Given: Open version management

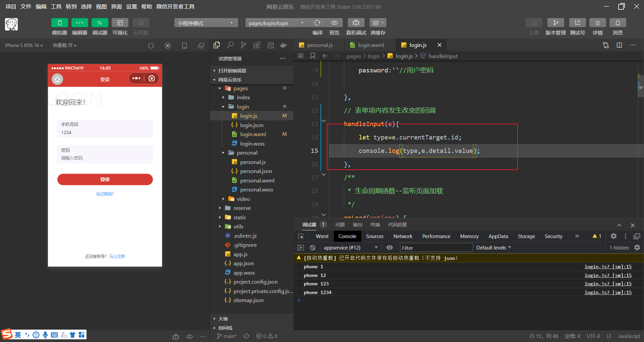Looking at the screenshot, I should point(556,23).
